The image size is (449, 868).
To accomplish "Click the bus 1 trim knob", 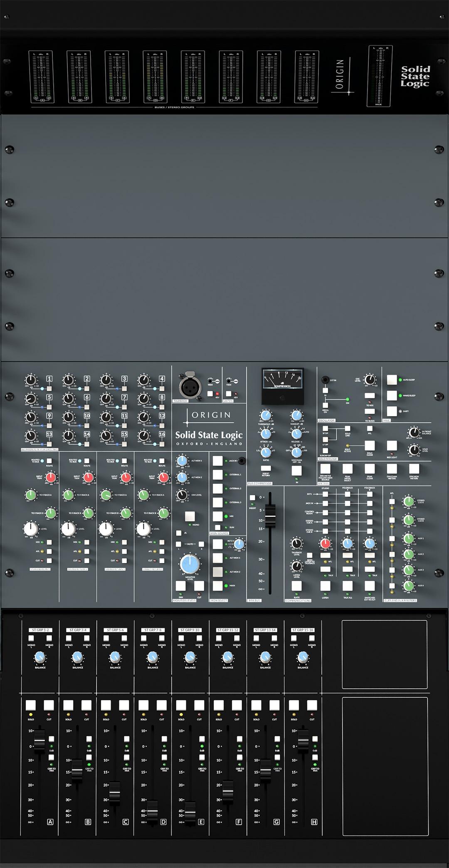I will click(x=31, y=380).
